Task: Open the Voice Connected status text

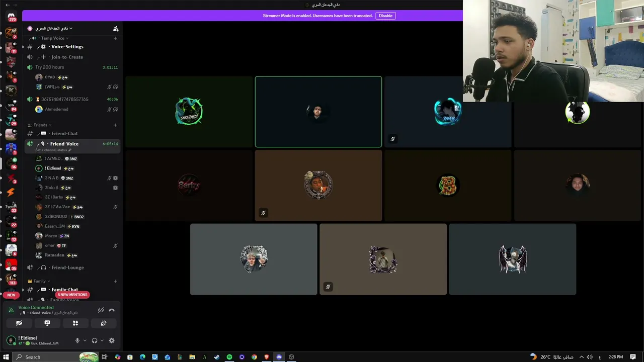Action: tap(36, 308)
